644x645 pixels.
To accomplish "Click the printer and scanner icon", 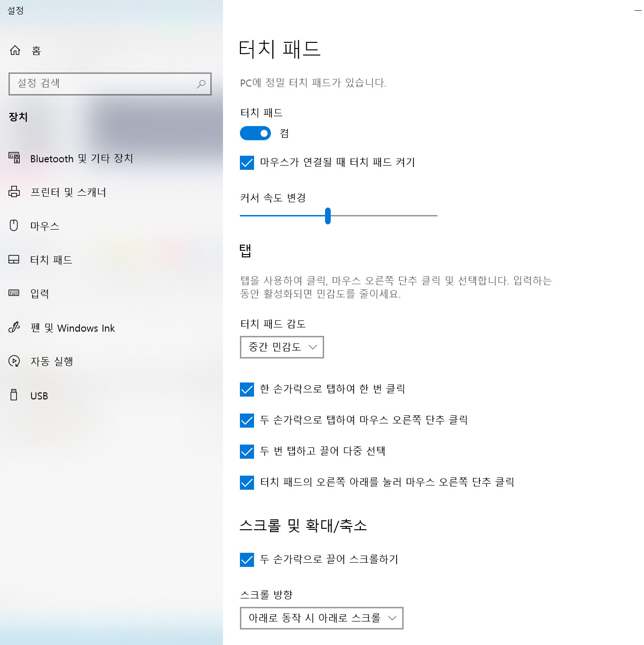I will [x=14, y=192].
